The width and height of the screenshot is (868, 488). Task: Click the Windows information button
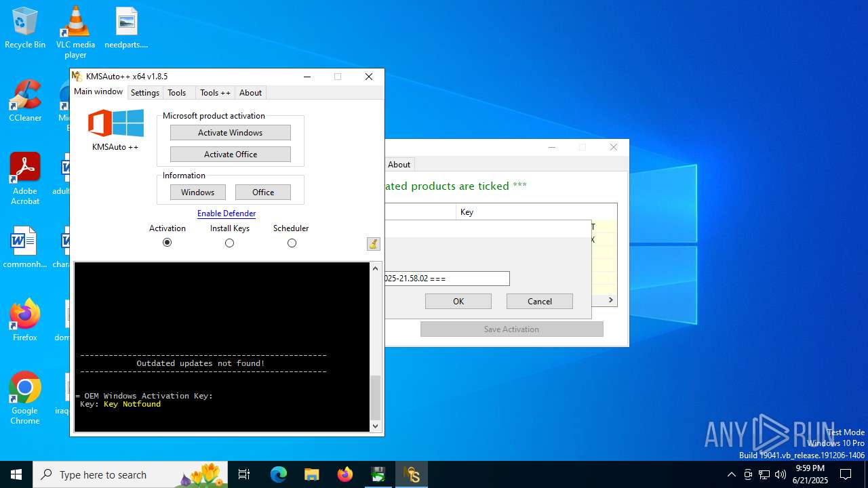point(197,192)
